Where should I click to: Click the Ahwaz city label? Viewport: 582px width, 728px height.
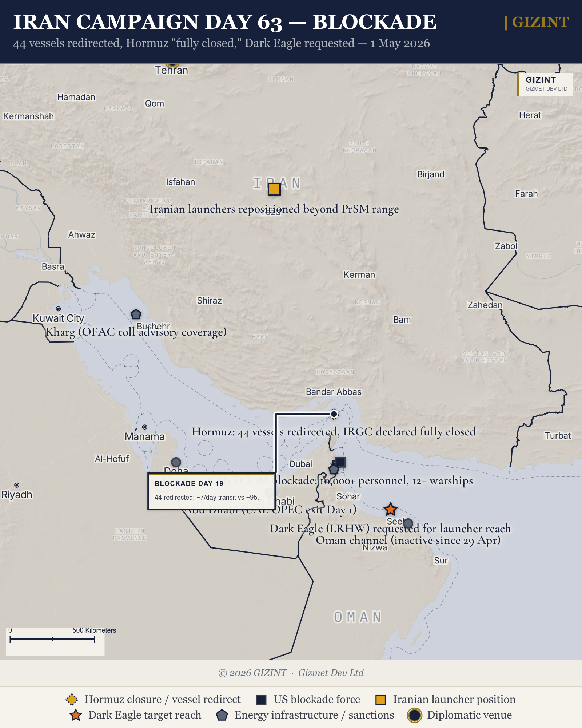point(82,235)
